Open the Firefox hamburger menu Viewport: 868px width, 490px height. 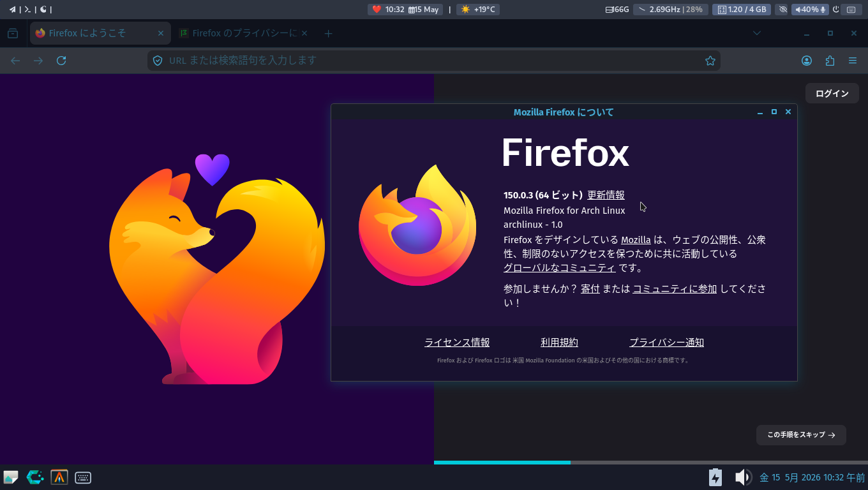click(853, 61)
